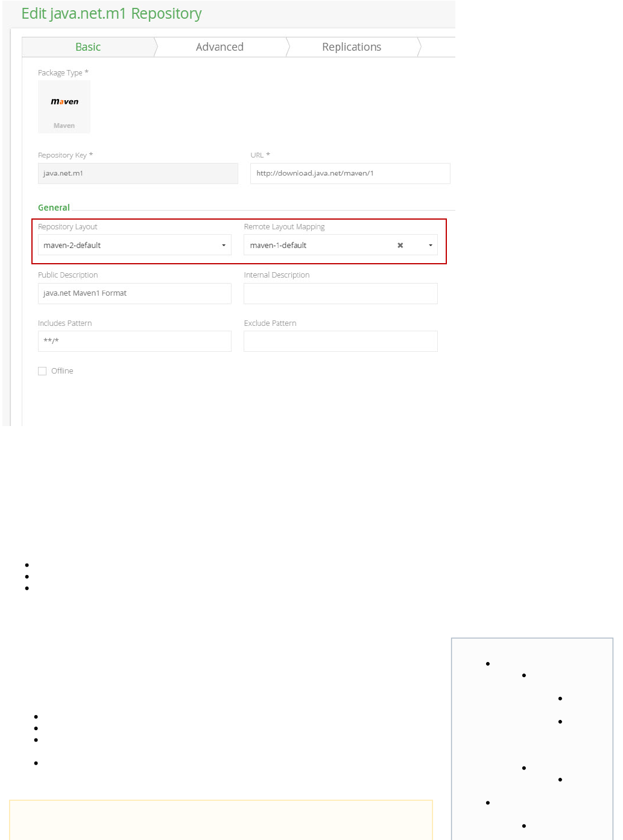Select the Maven package type tile

(64, 107)
